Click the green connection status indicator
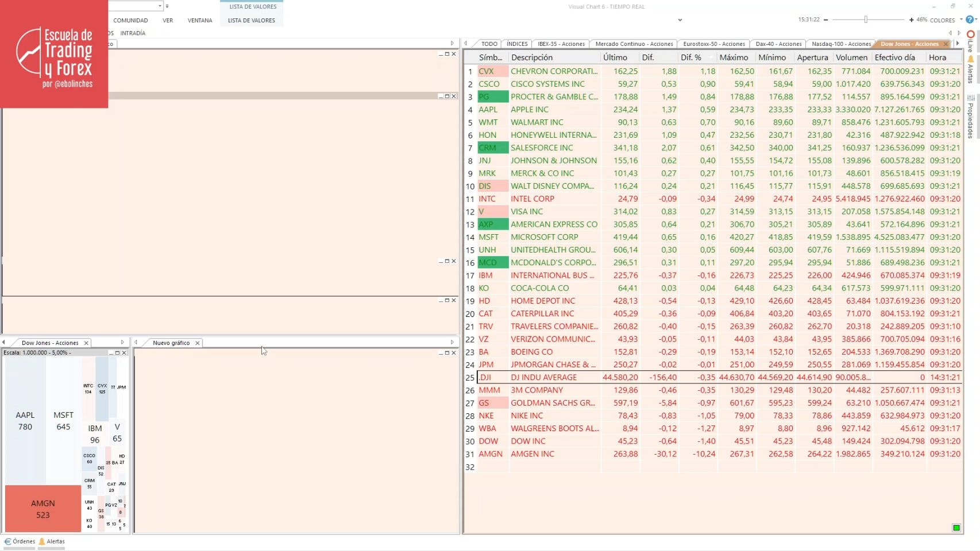980x551 pixels. 956,527
